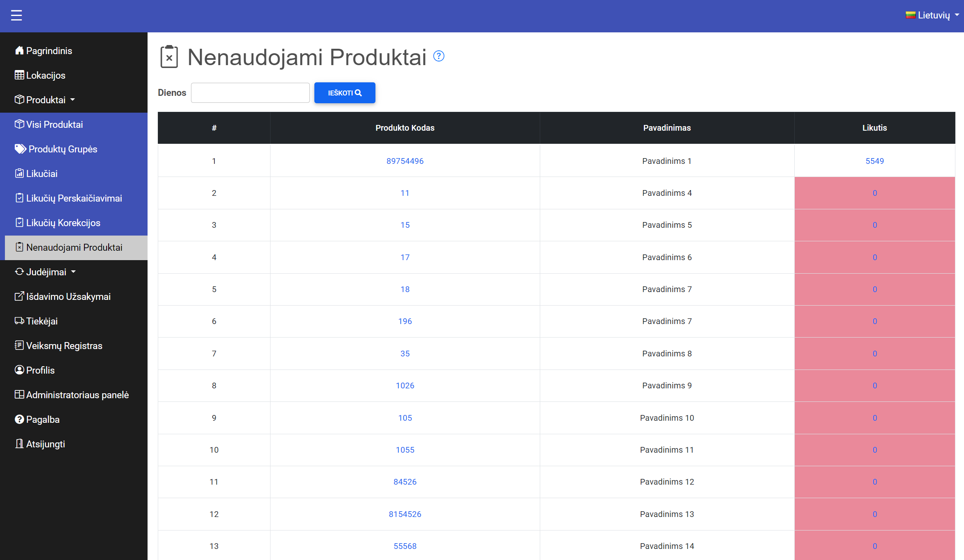Open Administratoriaus panelė menu item
Viewport: 964px width, 560px height.
click(x=77, y=394)
